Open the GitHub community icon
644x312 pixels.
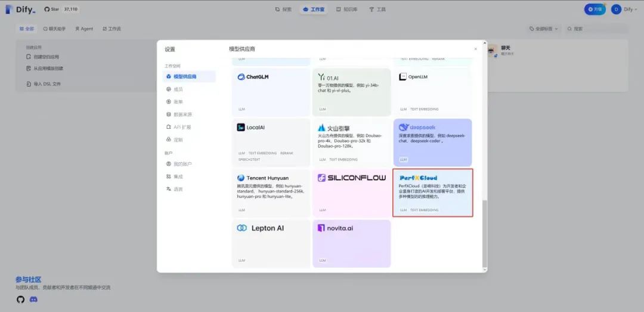[20, 299]
